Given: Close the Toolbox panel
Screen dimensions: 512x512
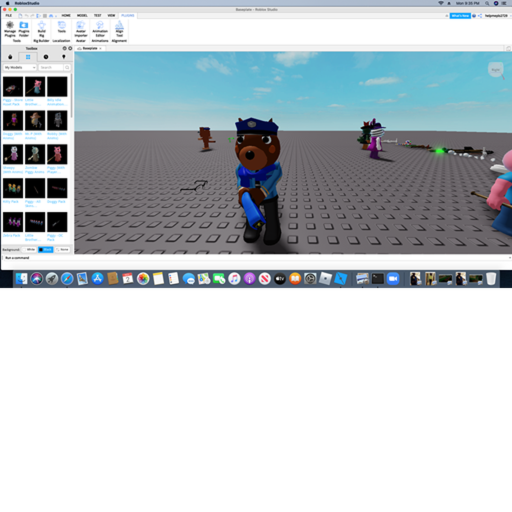Looking at the screenshot, I should tap(70, 48).
